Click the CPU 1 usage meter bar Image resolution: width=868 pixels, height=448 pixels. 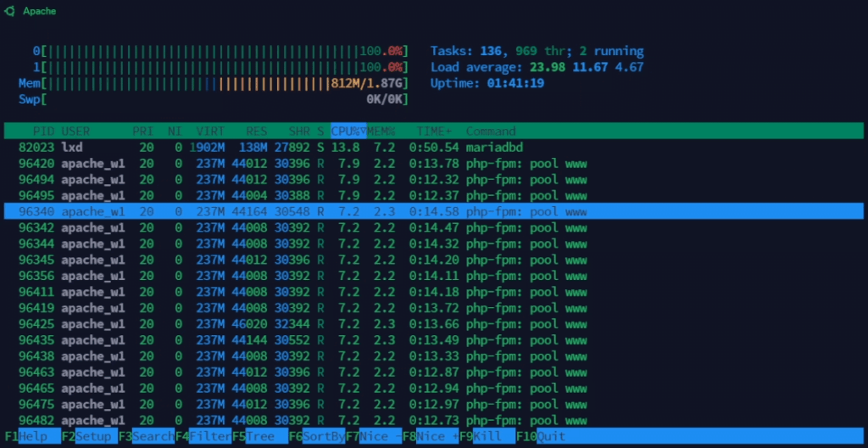click(x=220, y=68)
